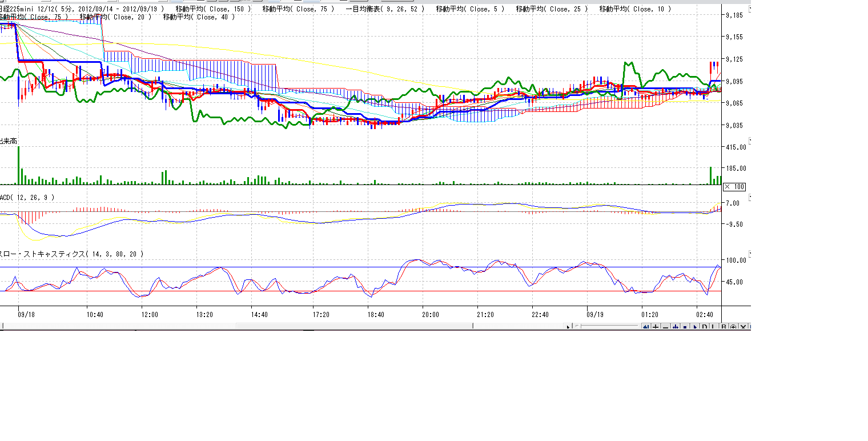Screen dimensions: 868x441
Task: Click the MACD( 12, 26, 9 ) panel label
Action: pos(27,197)
